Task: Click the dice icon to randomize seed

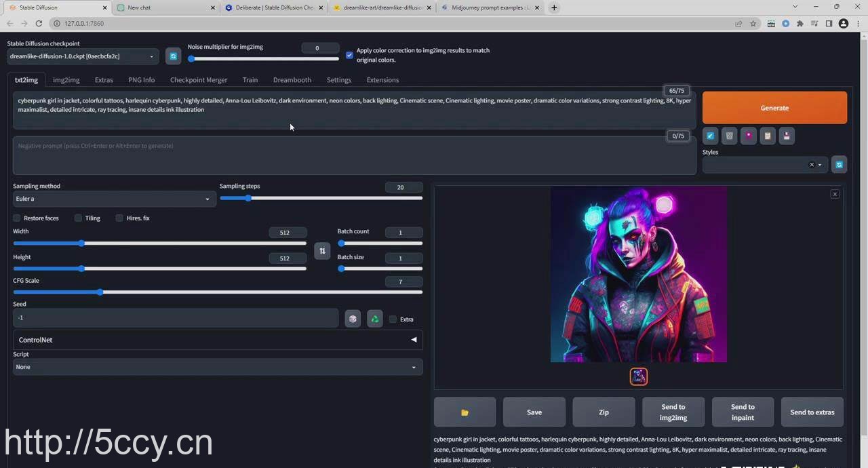Action: 353,319
